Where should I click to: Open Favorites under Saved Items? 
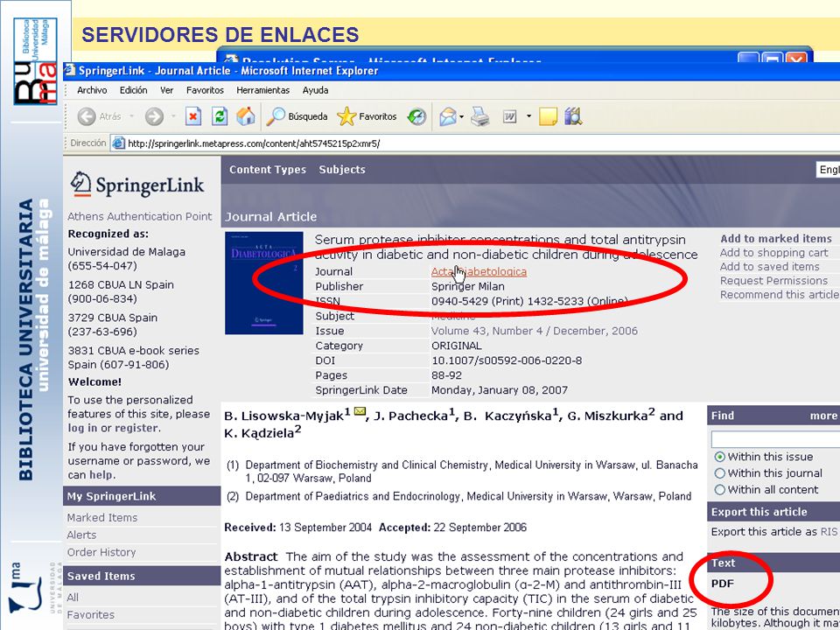90,614
